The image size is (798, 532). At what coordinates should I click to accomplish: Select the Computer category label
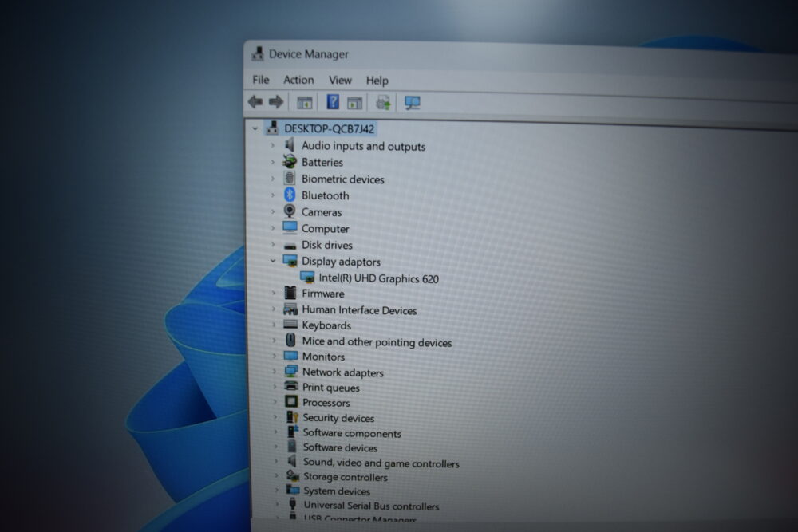pyautogui.click(x=326, y=228)
